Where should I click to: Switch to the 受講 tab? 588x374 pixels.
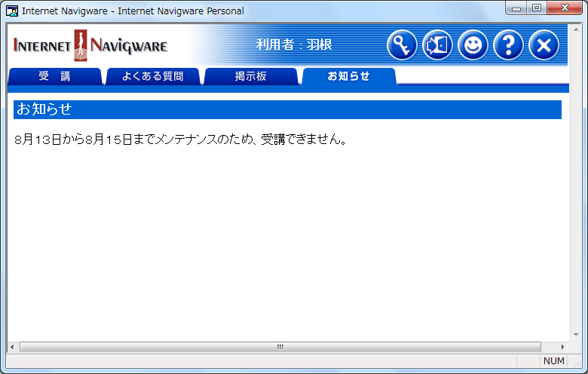55,76
